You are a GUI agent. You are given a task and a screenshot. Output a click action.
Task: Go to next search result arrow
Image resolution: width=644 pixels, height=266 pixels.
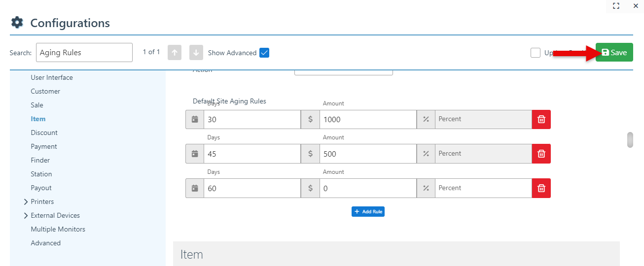(196, 53)
